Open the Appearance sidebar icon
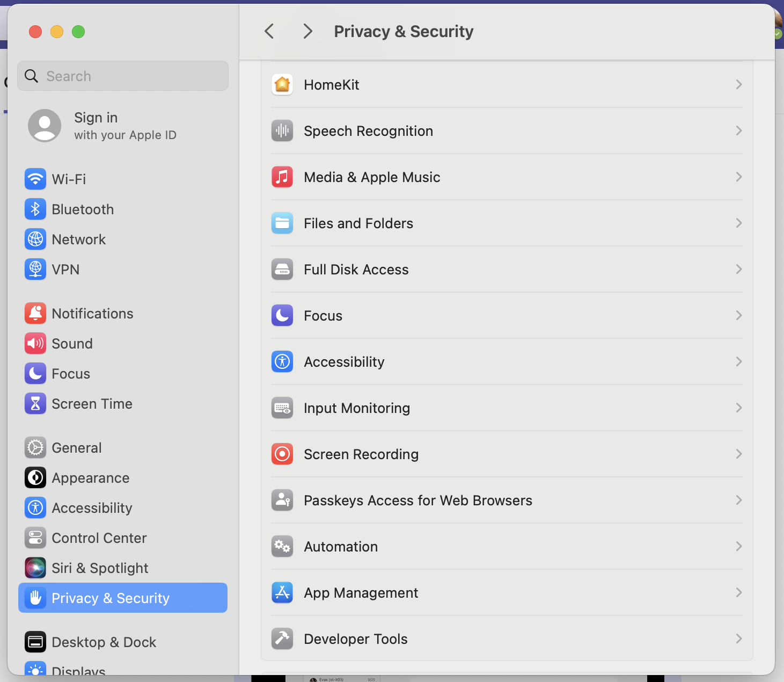784x682 pixels. (35, 478)
